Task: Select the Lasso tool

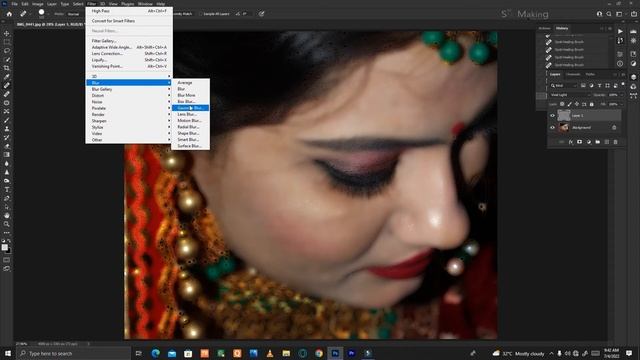Action: point(7,51)
